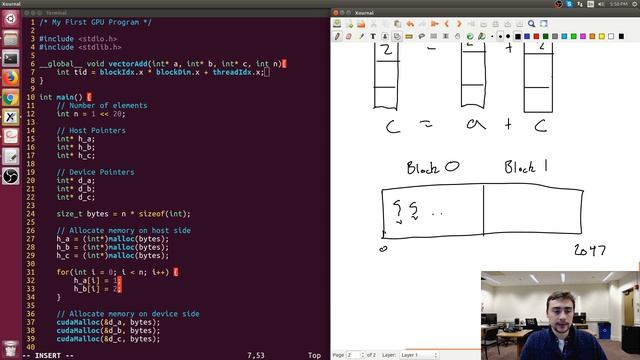
Task: Choose the thick pen thickness dot
Action: [508, 36]
